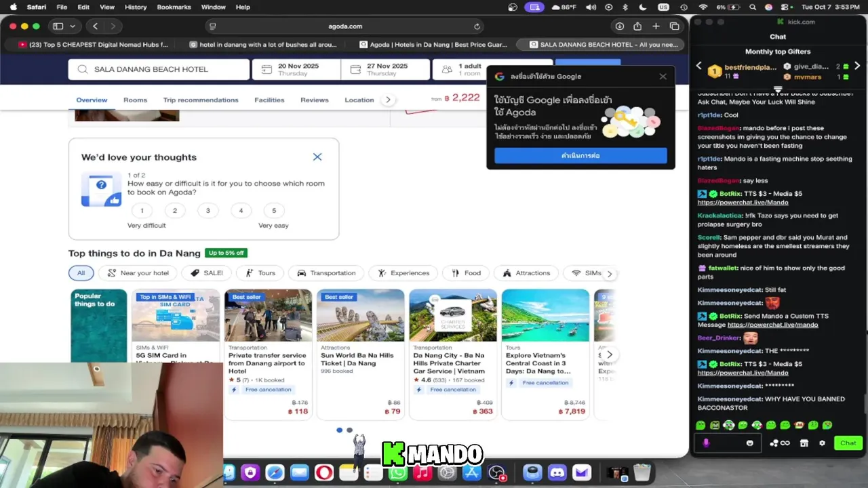Open OBS from the Dock

click(x=497, y=472)
